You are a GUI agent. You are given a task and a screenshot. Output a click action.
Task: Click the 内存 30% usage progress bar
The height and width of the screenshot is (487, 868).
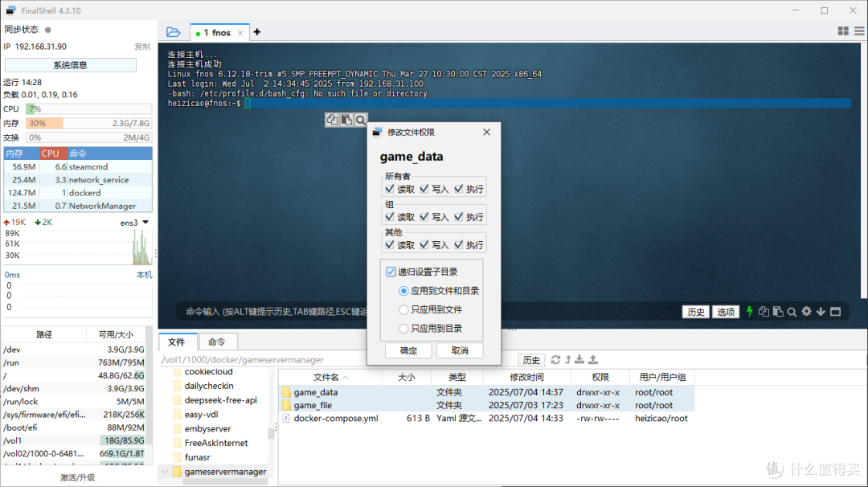tap(88, 121)
